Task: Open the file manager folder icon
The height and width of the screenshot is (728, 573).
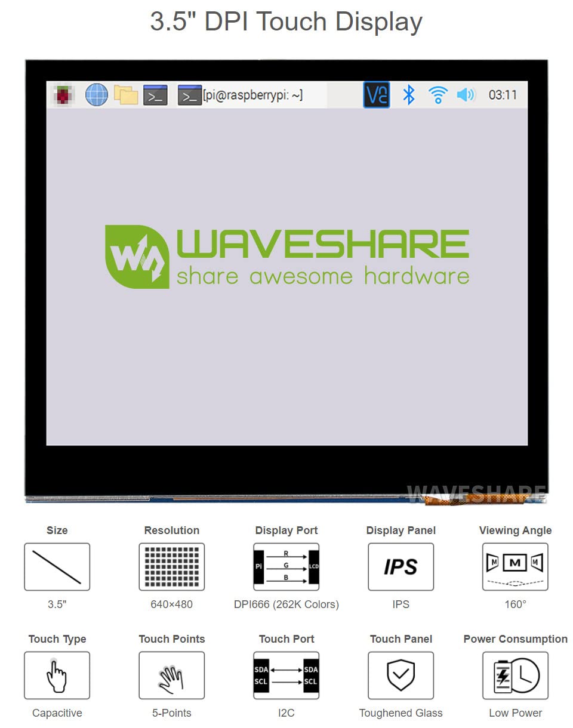Action: pyautogui.click(x=126, y=95)
